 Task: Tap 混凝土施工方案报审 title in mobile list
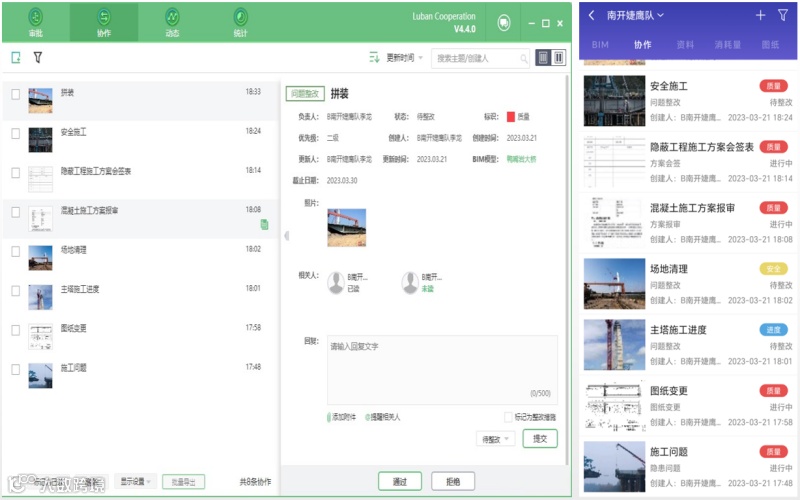point(692,208)
